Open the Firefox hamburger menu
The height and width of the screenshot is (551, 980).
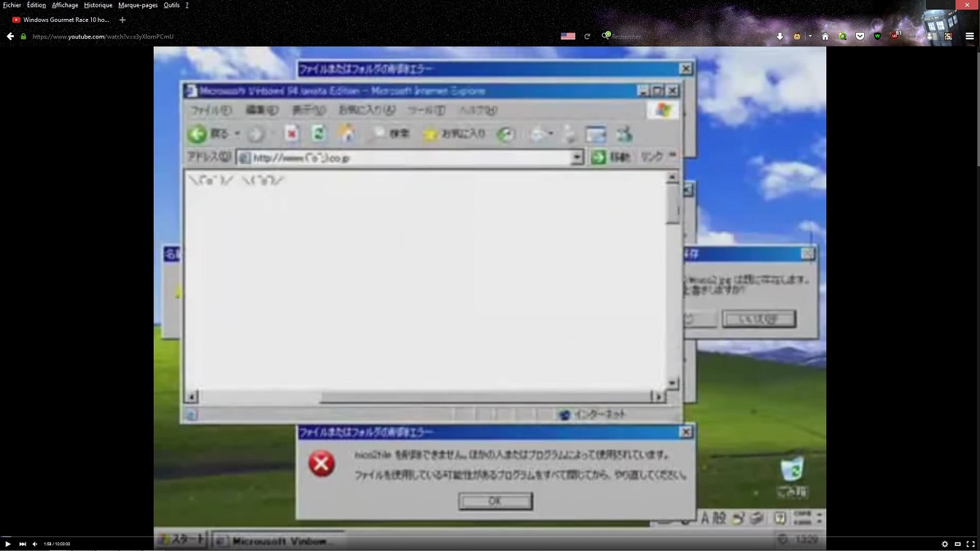click(x=969, y=36)
